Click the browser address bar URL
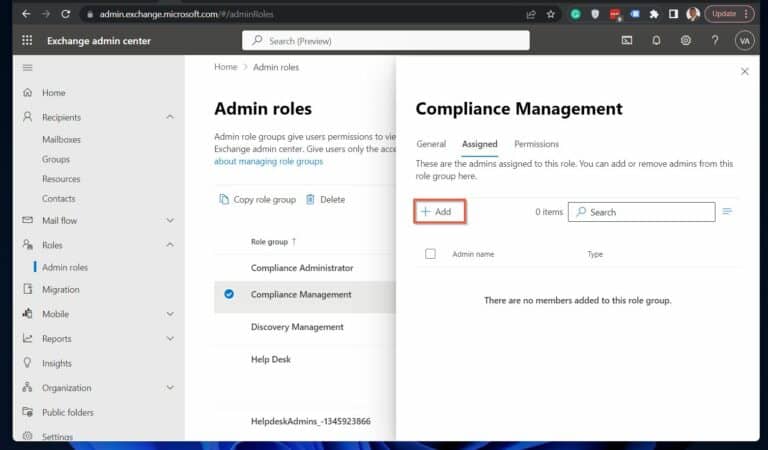This screenshot has height=450, width=768. pyautogui.click(x=186, y=14)
